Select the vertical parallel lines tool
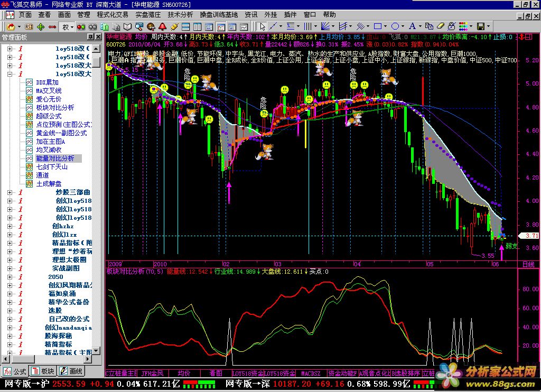This screenshot has width=541, height=392. click(x=307, y=26)
